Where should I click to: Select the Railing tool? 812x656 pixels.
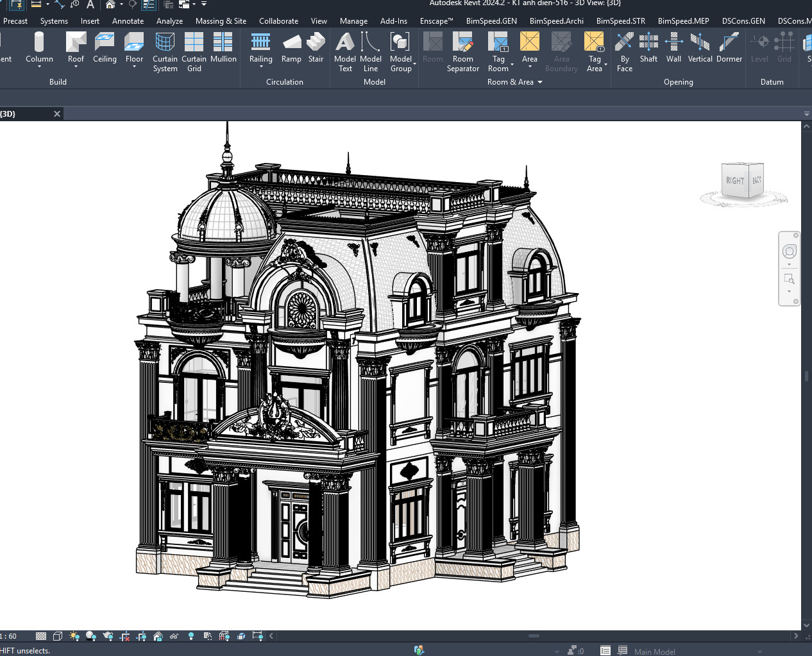[x=260, y=49]
